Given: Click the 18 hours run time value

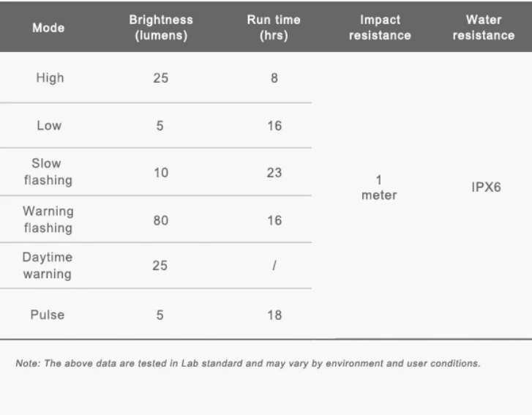Looking at the screenshot, I should (x=274, y=315).
